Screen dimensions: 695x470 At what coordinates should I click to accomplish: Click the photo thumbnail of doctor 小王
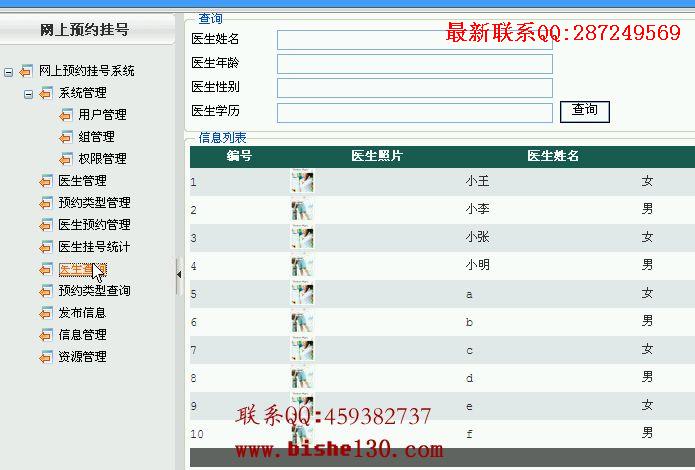[x=302, y=181]
